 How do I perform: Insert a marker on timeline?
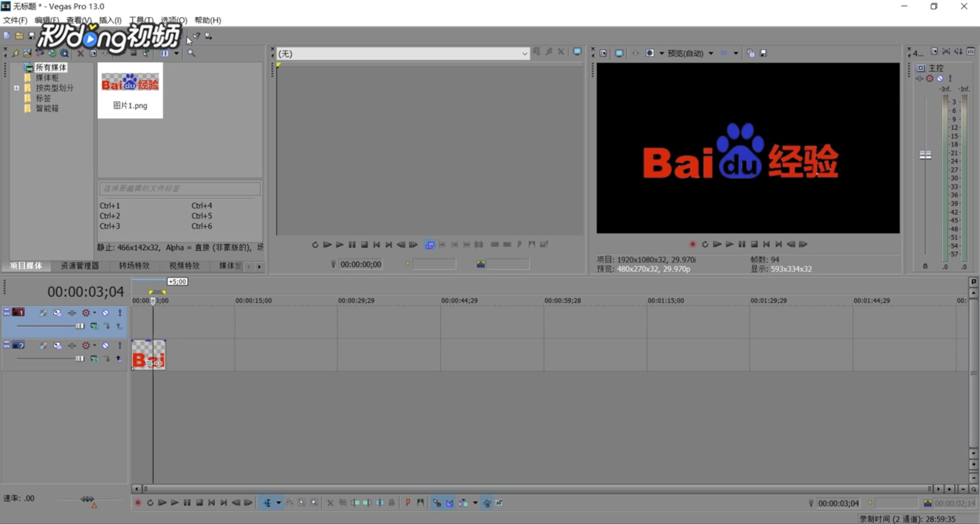(408, 503)
